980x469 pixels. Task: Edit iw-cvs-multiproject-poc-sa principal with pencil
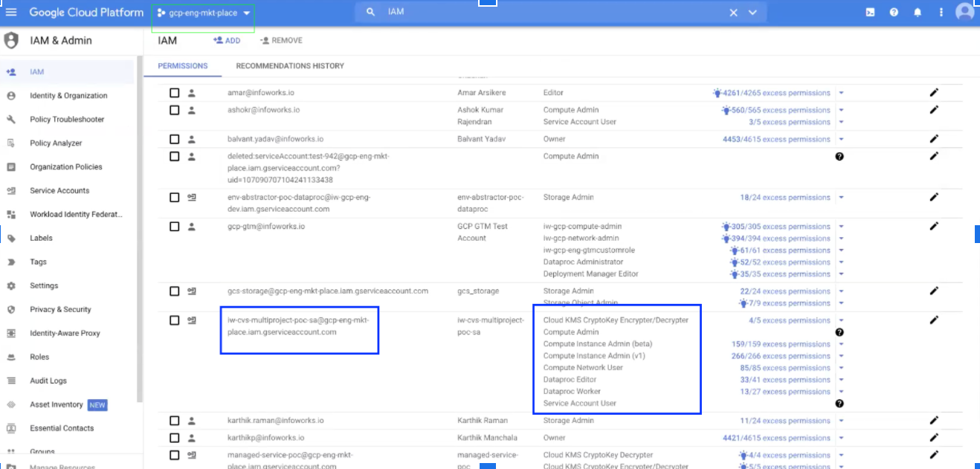point(934,320)
